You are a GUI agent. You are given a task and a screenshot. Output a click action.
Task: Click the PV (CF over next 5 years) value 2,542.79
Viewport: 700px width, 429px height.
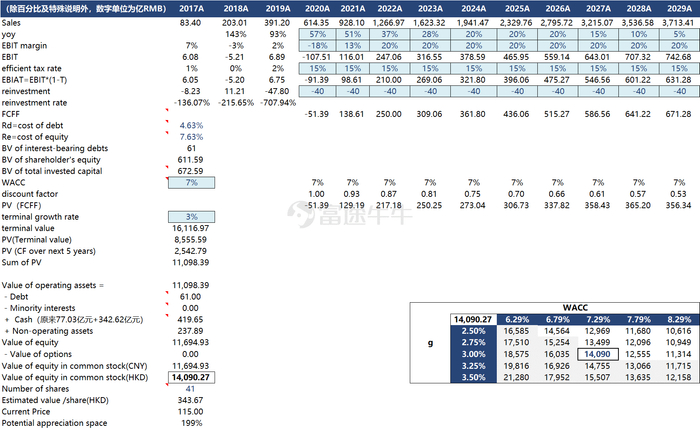(x=191, y=251)
